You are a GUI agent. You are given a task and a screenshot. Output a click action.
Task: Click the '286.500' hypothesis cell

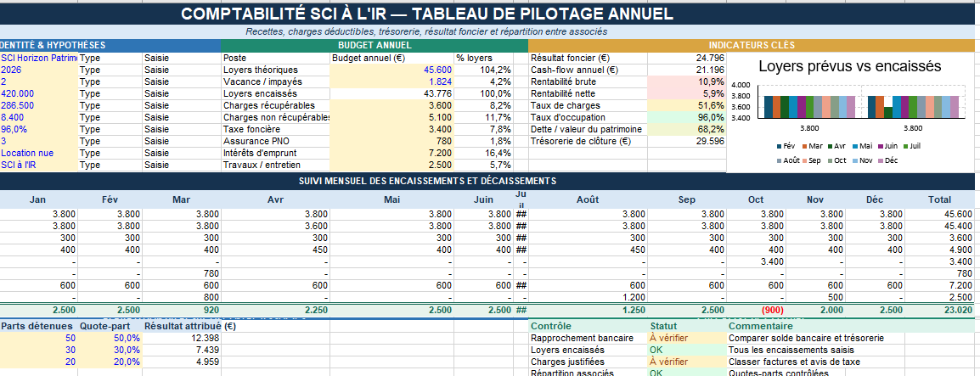pyautogui.click(x=39, y=105)
